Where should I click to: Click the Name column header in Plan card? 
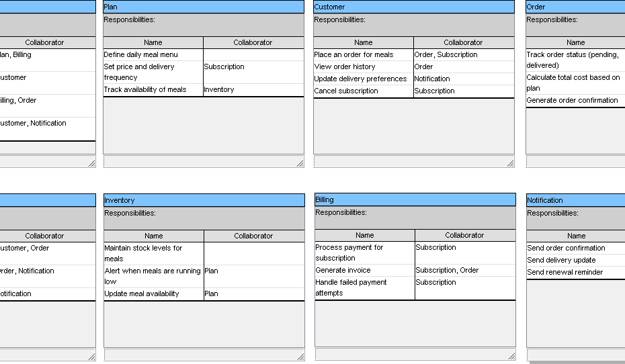[x=153, y=42]
